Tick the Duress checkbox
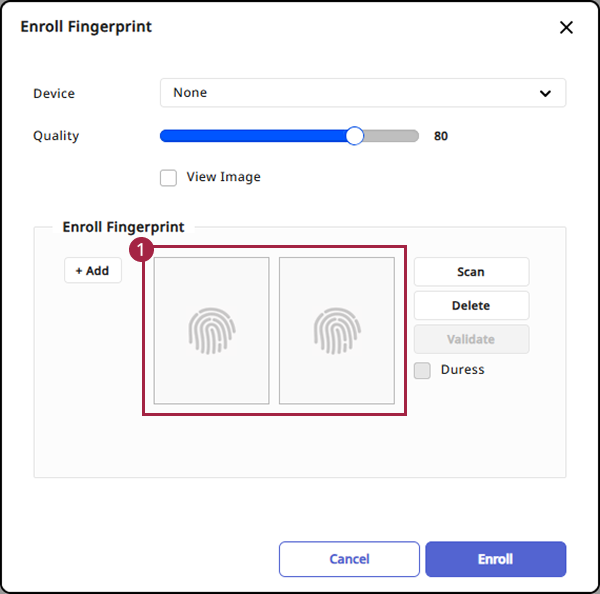Image resolution: width=600 pixels, height=594 pixels. pyautogui.click(x=423, y=371)
